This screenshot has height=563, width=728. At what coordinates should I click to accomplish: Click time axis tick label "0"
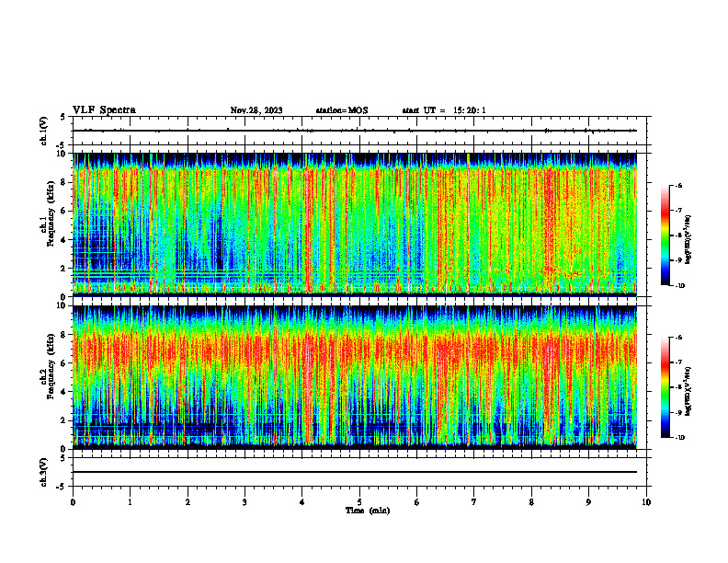click(x=73, y=502)
